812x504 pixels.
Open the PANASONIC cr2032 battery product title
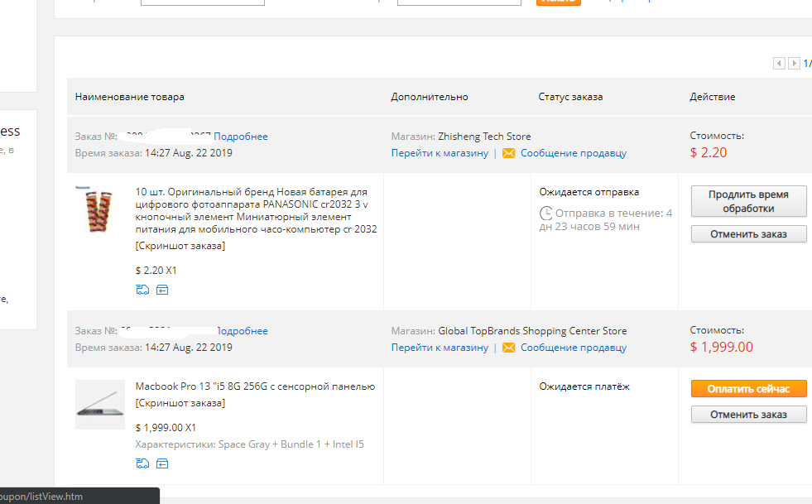(x=257, y=210)
